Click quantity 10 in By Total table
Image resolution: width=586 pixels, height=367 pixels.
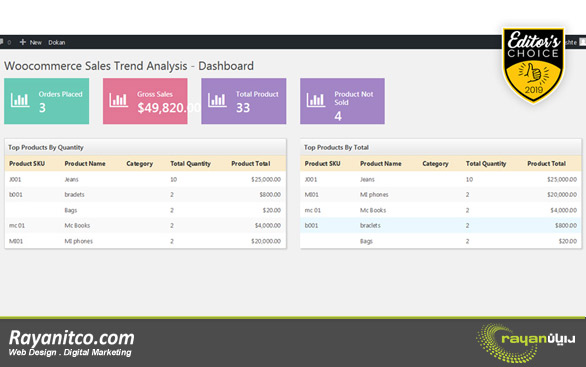coord(469,180)
